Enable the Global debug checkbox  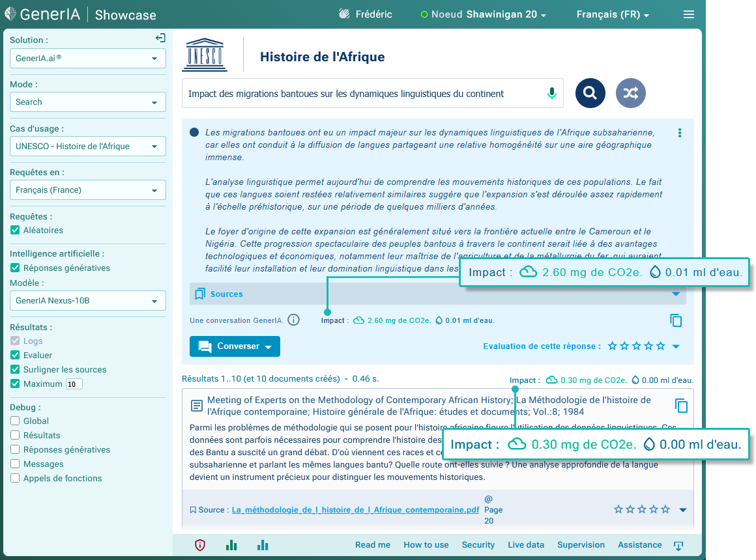pyautogui.click(x=15, y=421)
